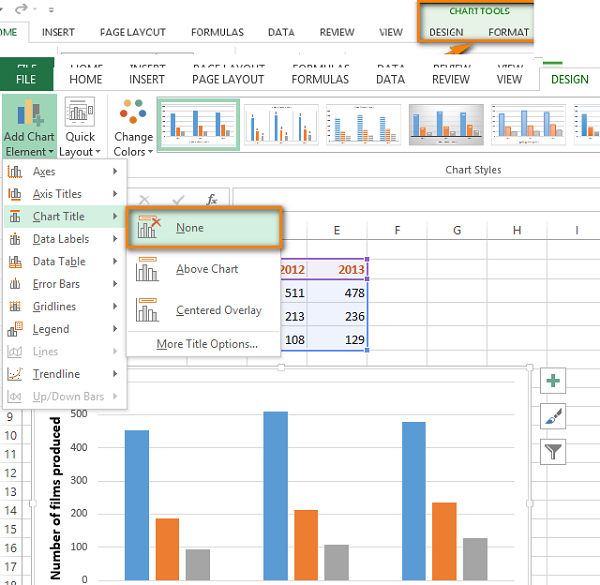
Task: Open the Quick Layout dropdown
Action: pos(80,127)
